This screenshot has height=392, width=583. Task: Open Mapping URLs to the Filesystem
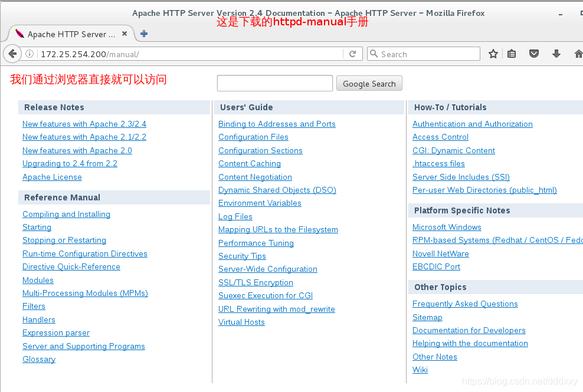click(278, 230)
